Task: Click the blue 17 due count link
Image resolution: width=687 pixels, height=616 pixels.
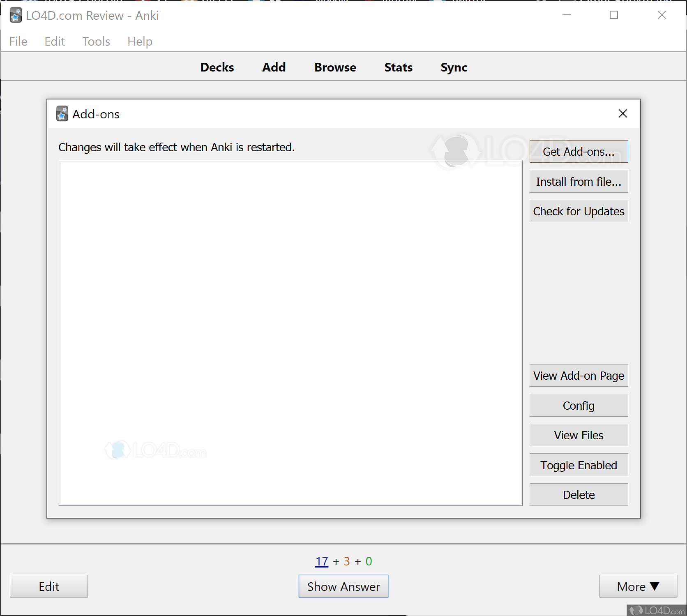Action: point(321,561)
